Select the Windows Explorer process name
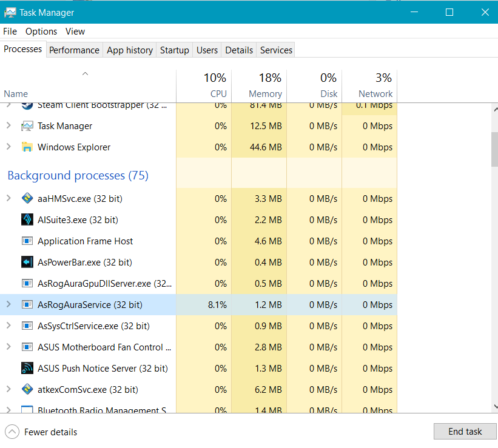 tap(74, 147)
